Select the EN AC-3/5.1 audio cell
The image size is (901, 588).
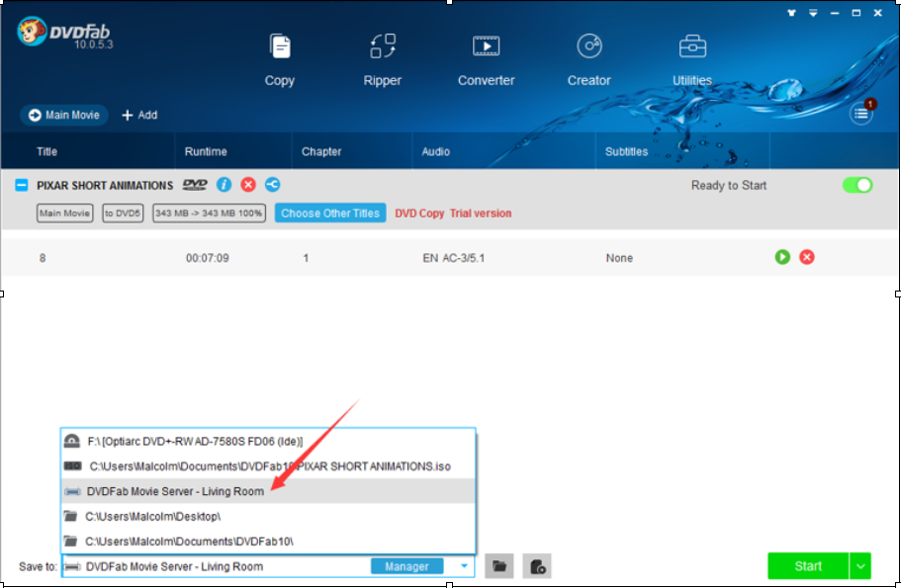(x=453, y=258)
